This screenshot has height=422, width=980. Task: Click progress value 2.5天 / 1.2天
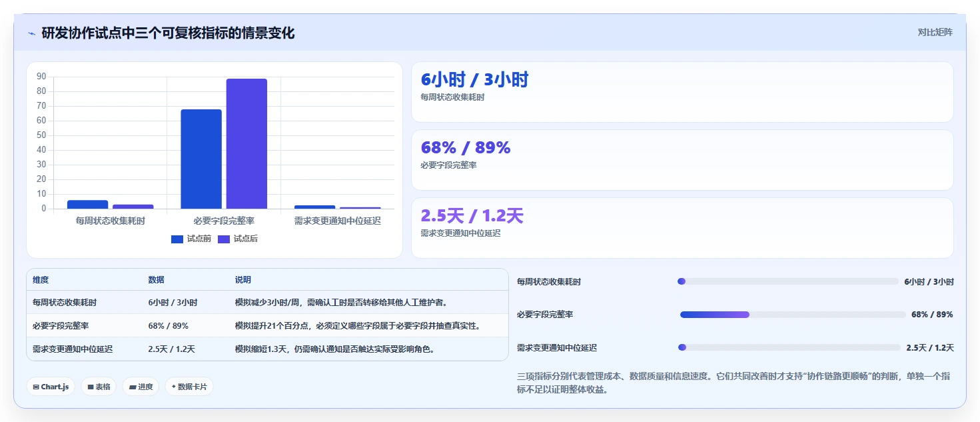tap(930, 348)
